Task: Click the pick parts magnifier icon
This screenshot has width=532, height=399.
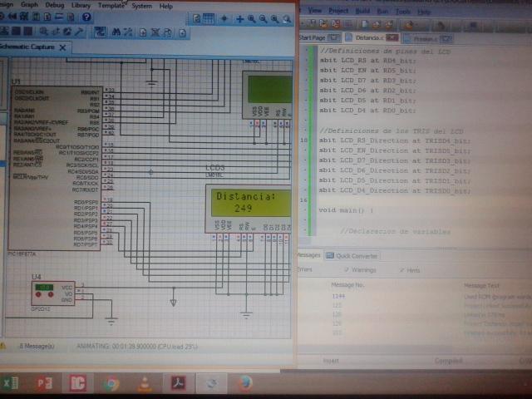Action: (43, 32)
